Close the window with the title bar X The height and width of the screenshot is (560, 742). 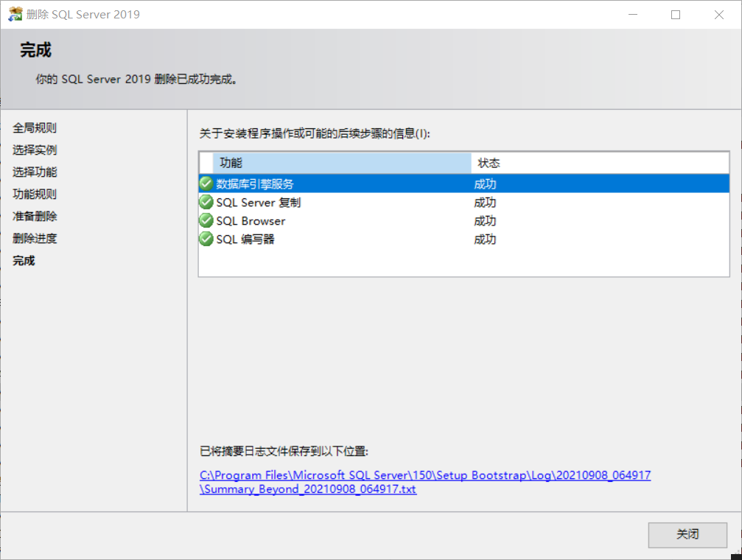(x=719, y=15)
